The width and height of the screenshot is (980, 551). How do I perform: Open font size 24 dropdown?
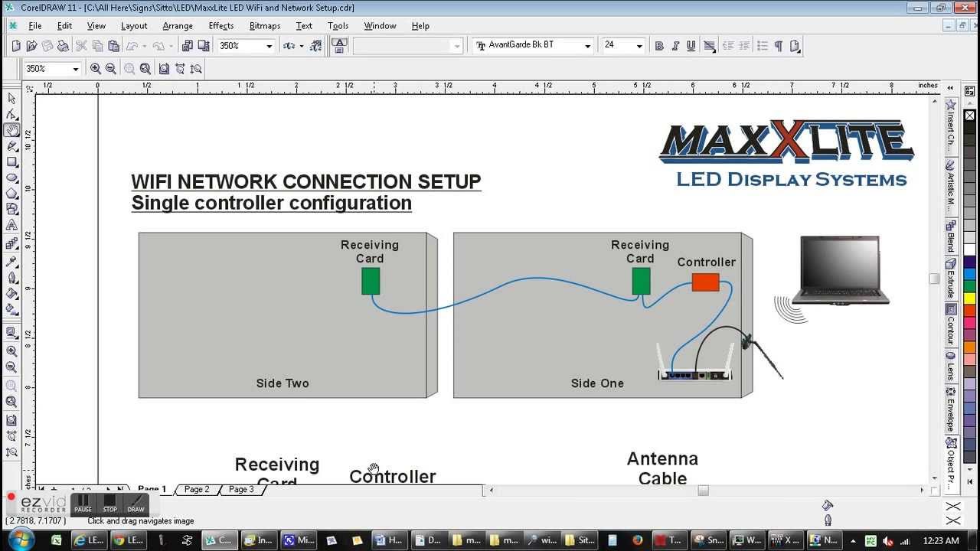coord(639,46)
